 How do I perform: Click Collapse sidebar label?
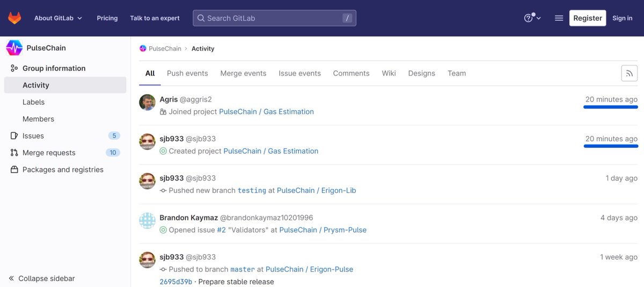tap(47, 278)
